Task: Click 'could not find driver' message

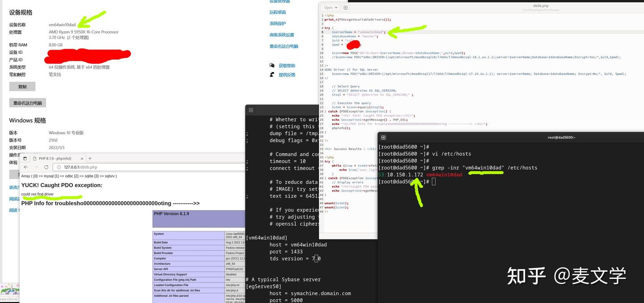Action: click(x=38, y=194)
